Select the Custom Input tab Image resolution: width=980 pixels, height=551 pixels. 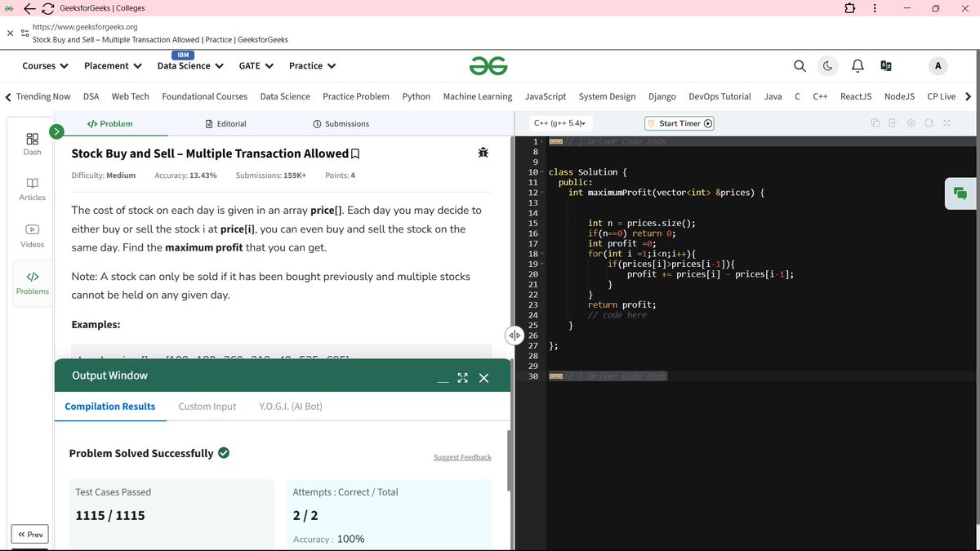tap(207, 407)
